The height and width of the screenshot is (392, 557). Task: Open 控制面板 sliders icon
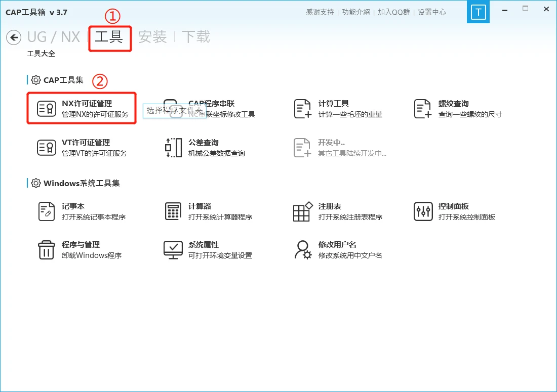tap(423, 211)
